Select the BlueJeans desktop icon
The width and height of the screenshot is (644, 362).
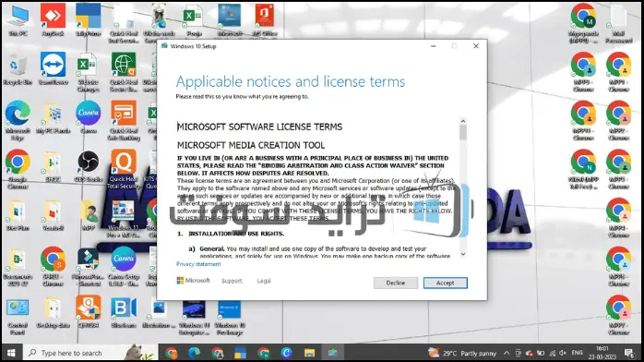coord(124,312)
